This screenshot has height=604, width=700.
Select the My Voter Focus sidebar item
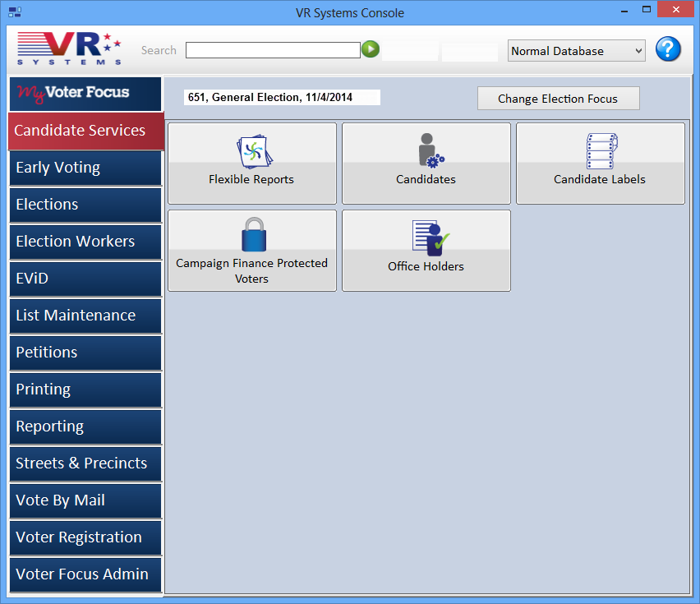point(85,94)
